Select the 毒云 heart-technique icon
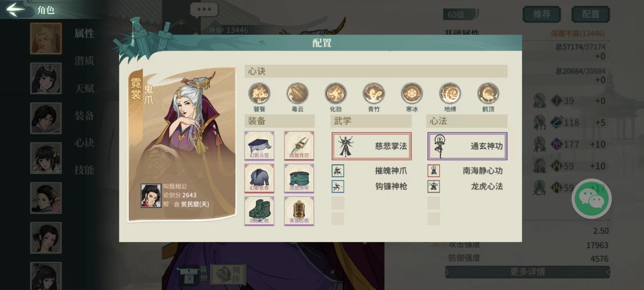Viewport: 644px width, 290px height. tap(297, 94)
